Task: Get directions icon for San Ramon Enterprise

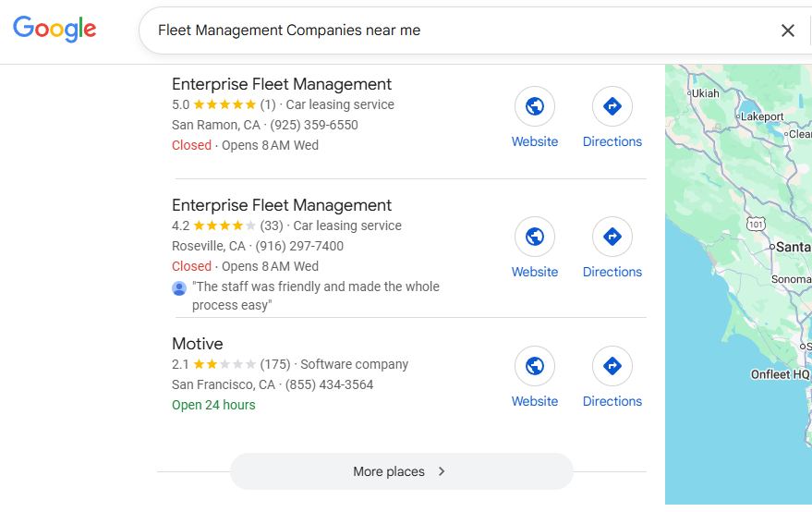Action: pos(612,107)
